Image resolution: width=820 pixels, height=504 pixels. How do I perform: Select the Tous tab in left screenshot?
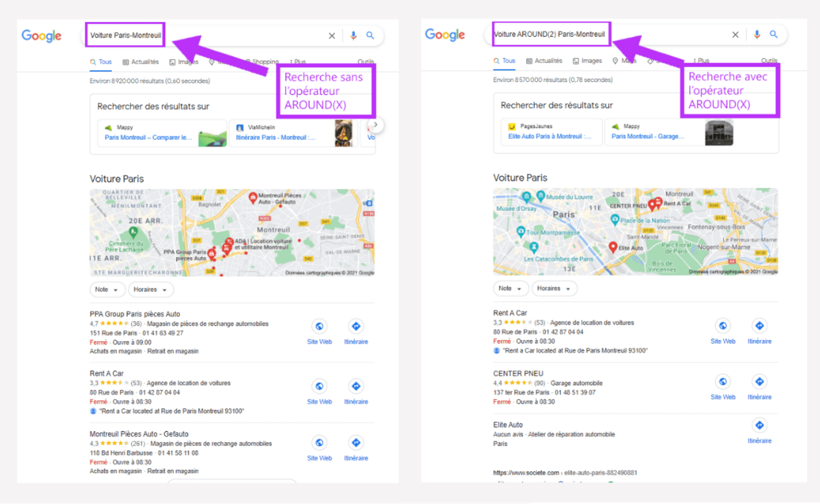pyautogui.click(x=101, y=61)
